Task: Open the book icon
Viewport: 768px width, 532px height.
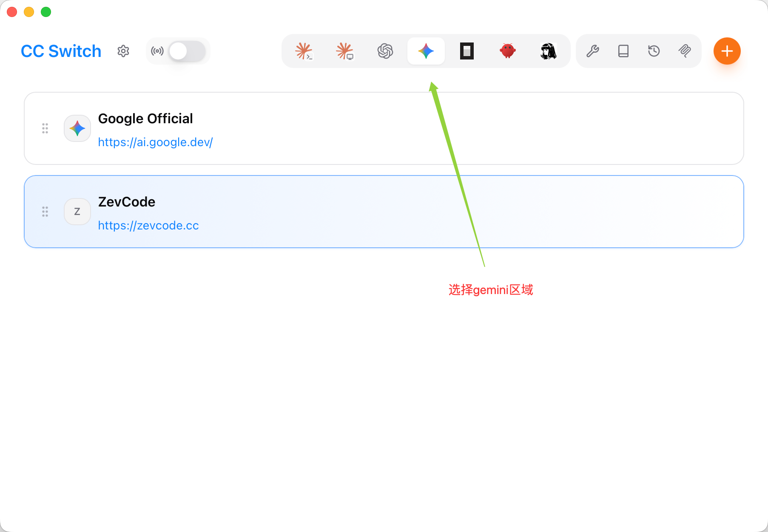Action: (x=623, y=51)
